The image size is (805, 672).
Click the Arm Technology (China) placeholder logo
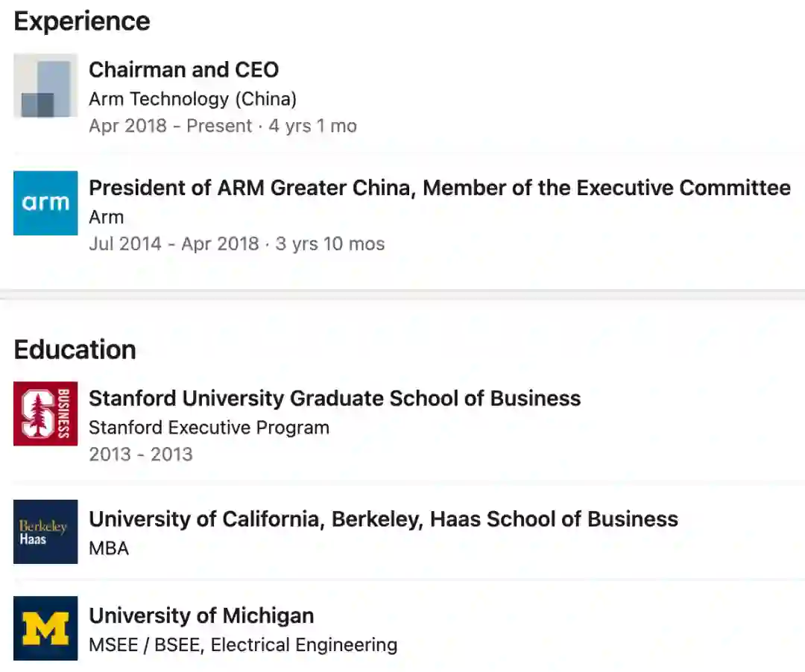45,86
